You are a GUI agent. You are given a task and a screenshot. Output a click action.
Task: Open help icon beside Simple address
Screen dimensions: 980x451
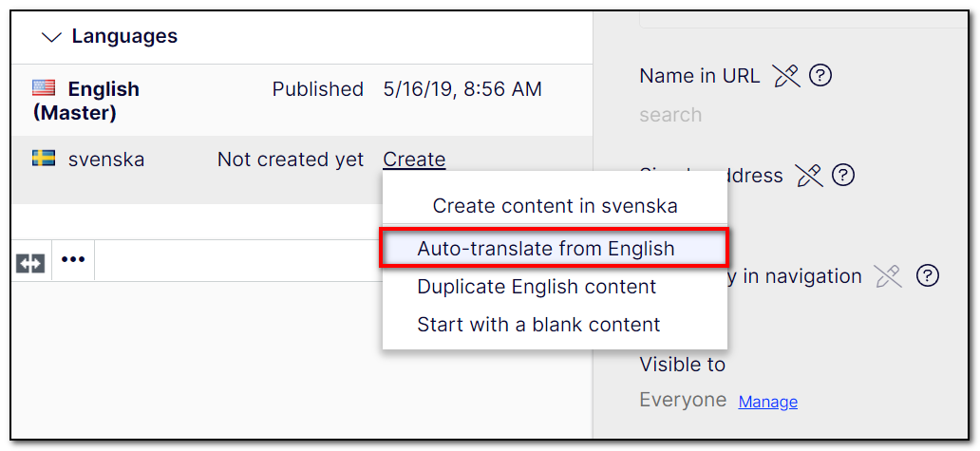coord(843,176)
